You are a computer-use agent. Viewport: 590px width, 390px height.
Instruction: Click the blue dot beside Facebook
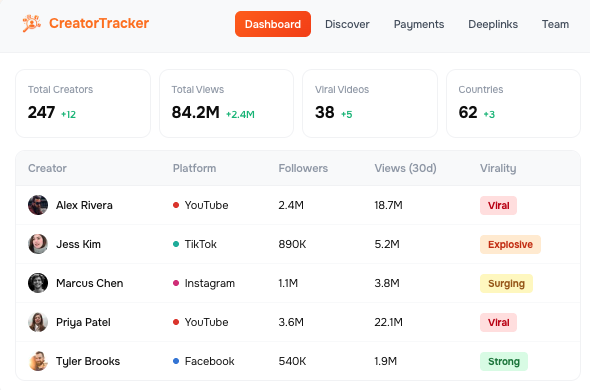(176, 361)
